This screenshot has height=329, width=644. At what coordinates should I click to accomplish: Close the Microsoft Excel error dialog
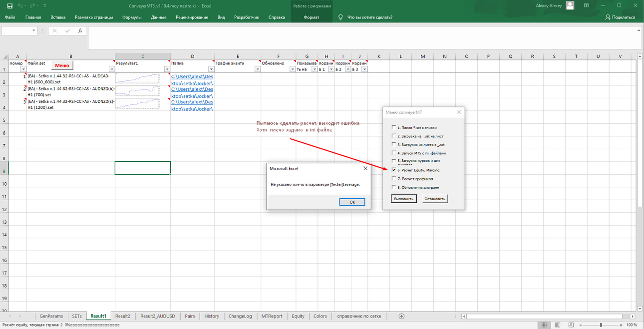(365, 169)
